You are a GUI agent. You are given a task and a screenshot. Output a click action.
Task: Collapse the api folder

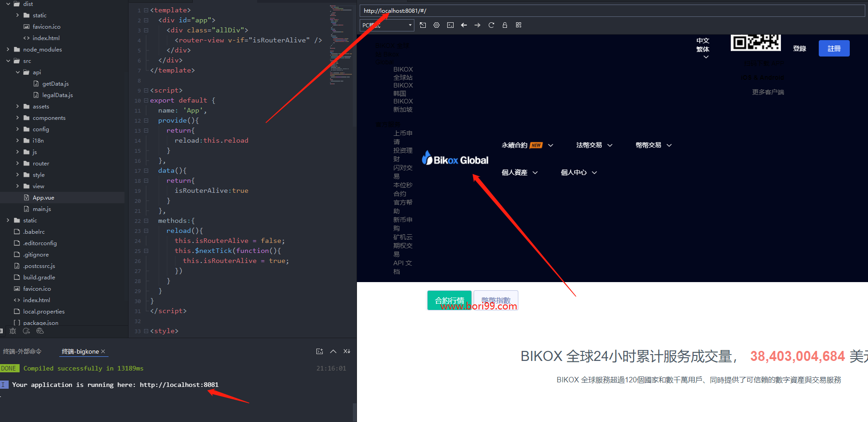[x=17, y=72]
